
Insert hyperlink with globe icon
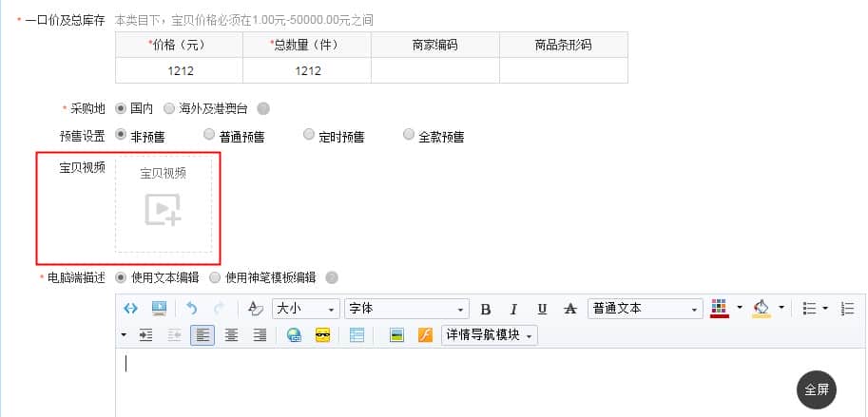click(x=294, y=335)
